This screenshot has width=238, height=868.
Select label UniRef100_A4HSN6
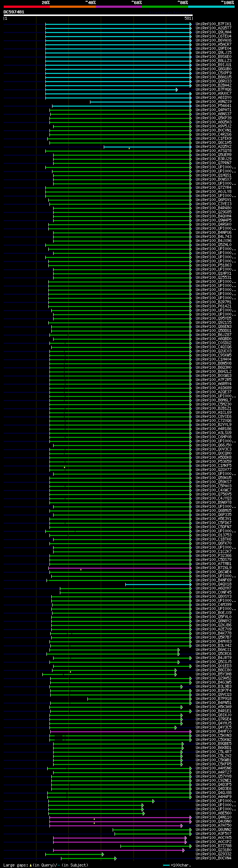213,768
